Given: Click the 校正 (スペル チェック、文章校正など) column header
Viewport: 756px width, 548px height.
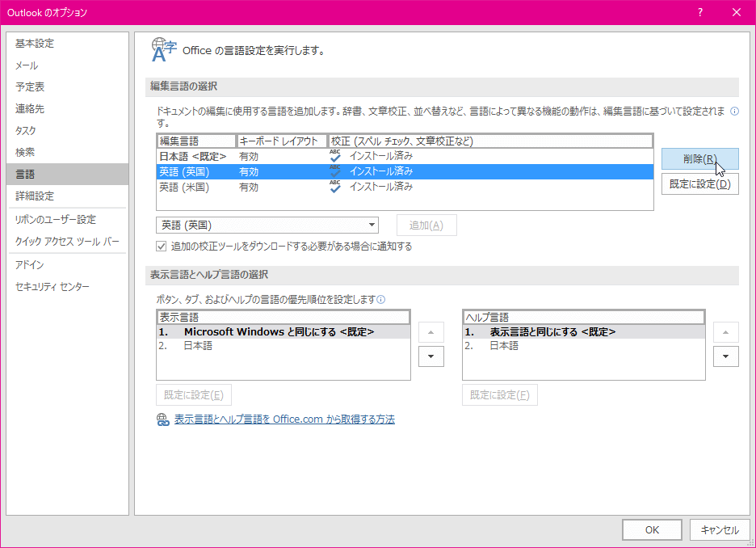Looking at the screenshot, I should 490,141.
